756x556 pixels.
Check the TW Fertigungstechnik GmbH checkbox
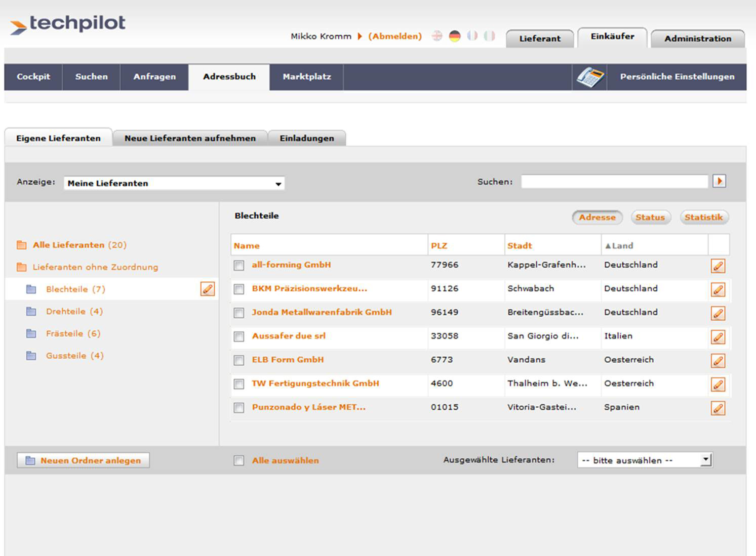tap(239, 384)
